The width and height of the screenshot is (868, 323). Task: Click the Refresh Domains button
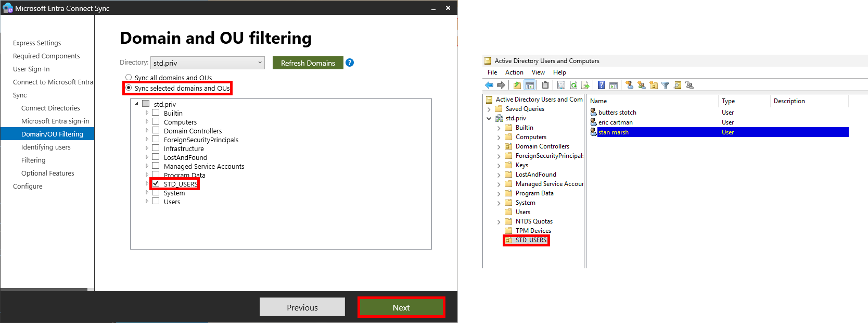(x=308, y=63)
